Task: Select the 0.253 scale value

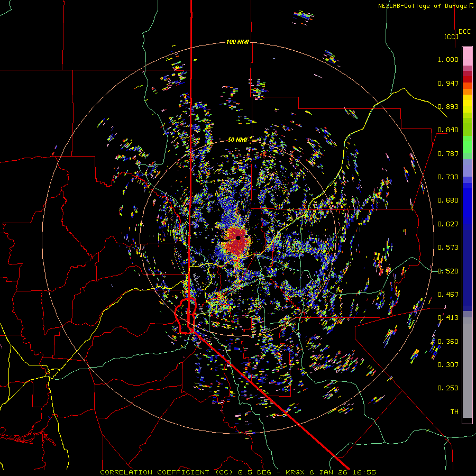Action: (x=448, y=388)
